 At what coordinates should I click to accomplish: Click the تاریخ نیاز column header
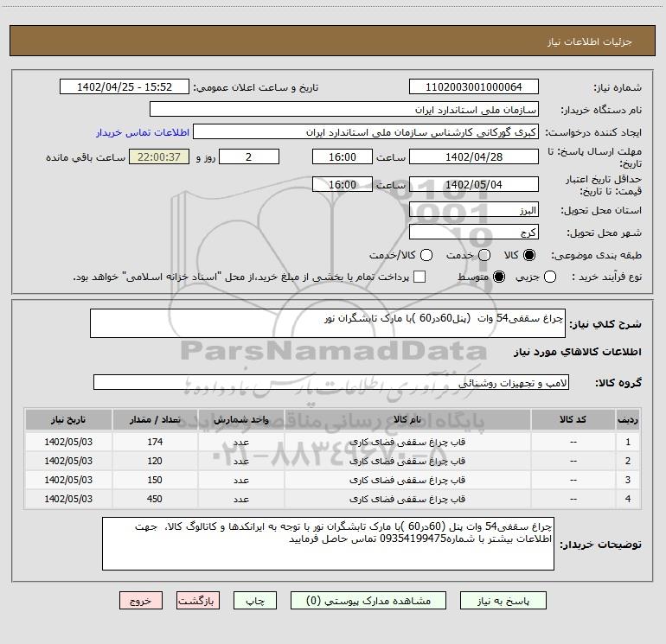68,420
